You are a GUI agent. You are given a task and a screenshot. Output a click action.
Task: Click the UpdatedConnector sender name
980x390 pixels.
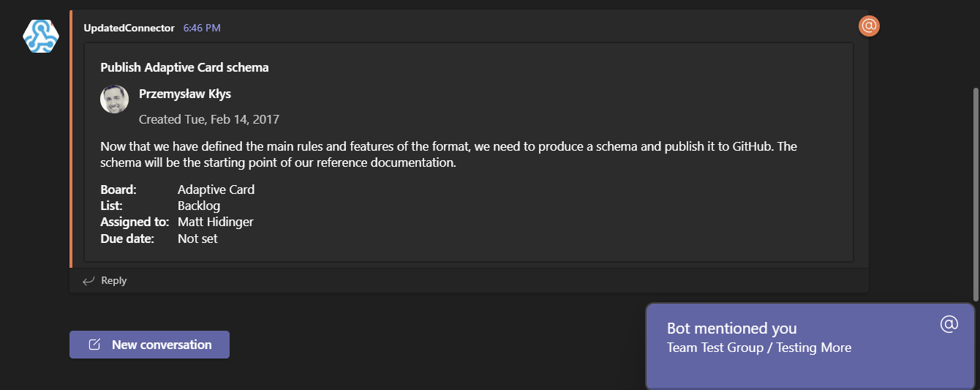point(129,28)
